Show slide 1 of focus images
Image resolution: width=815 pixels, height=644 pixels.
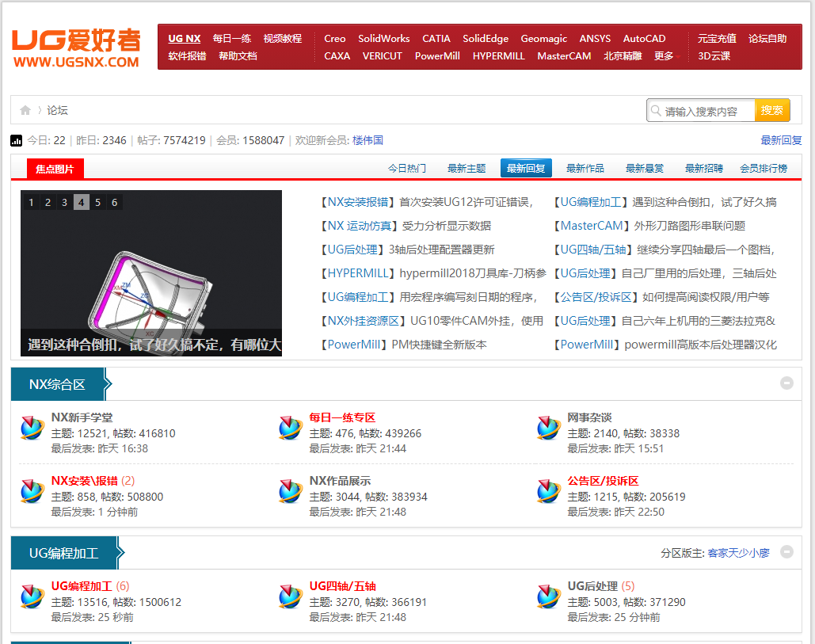coord(31,202)
